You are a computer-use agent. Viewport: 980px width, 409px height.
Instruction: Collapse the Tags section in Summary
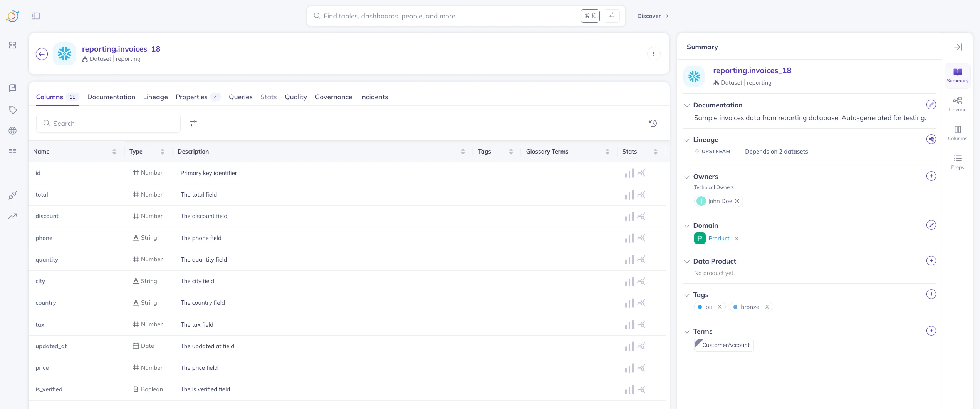(x=687, y=295)
